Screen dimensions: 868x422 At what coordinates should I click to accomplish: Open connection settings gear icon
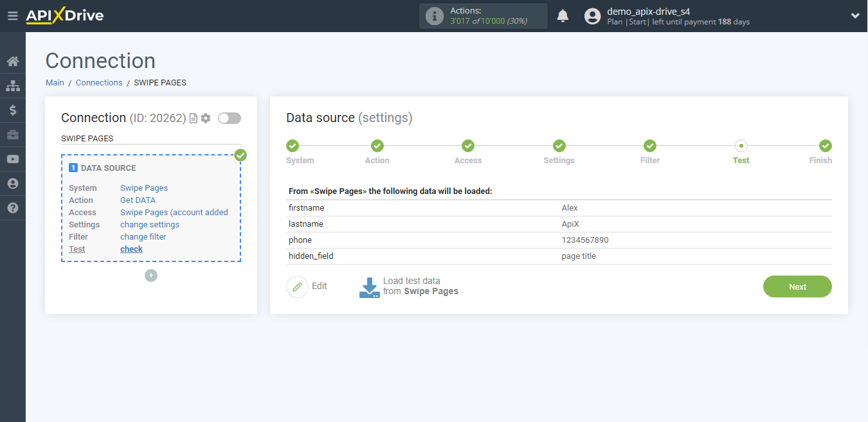pos(206,118)
